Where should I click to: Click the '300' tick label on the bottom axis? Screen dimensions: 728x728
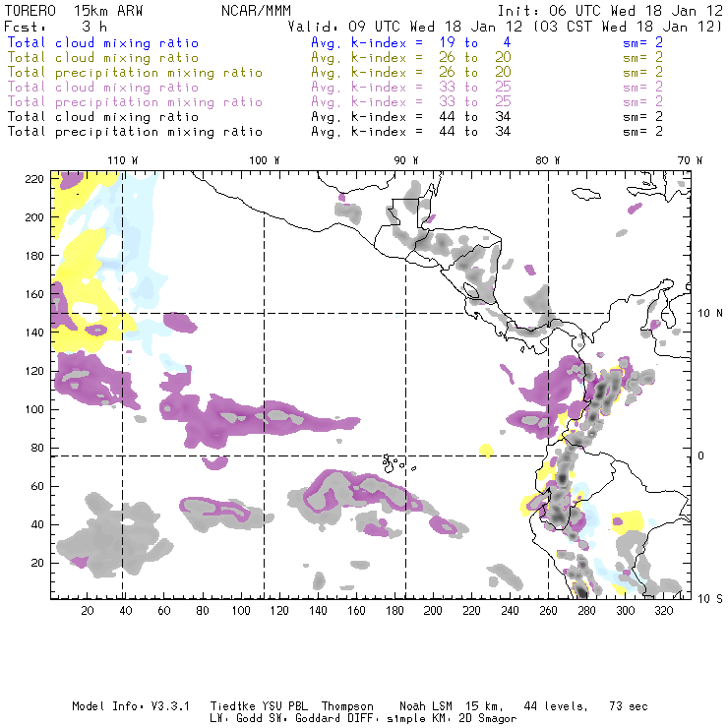(x=626, y=611)
